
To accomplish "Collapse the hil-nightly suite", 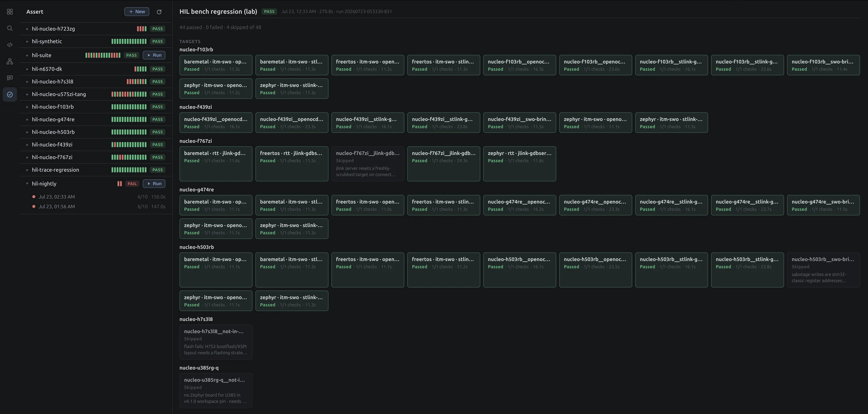I will (x=27, y=184).
